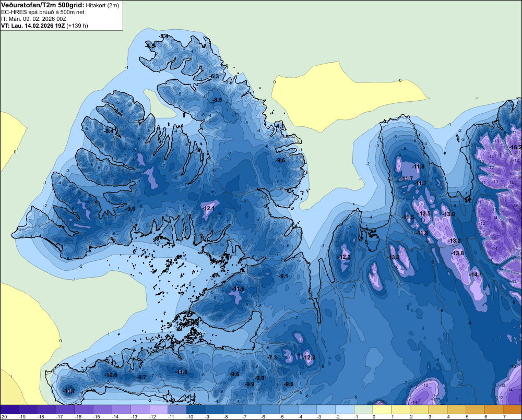
Task: Select the -11.5 temperature label
Action: [408, 217]
